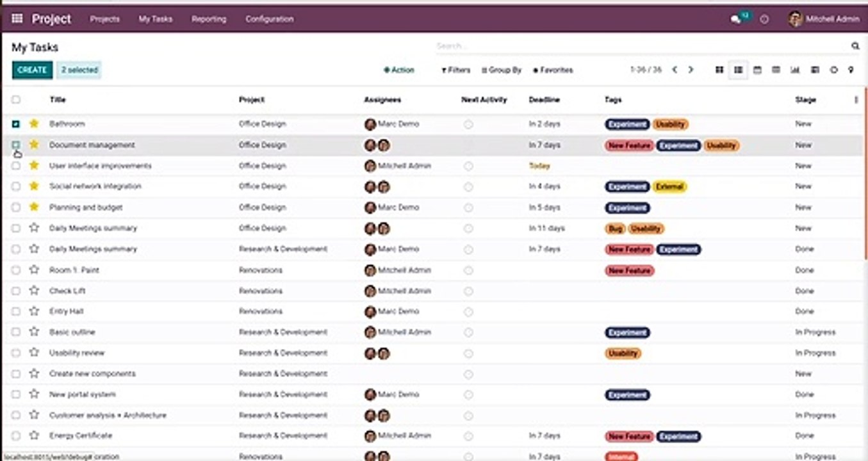868x461 pixels.
Task: Check the User interface improvements checkbox
Action: (x=16, y=165)
